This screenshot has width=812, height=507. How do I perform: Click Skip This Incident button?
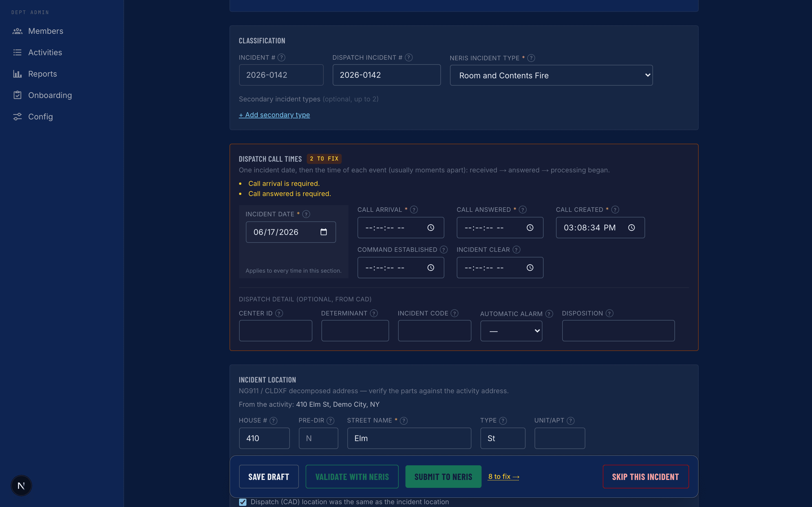pos(646,477)
